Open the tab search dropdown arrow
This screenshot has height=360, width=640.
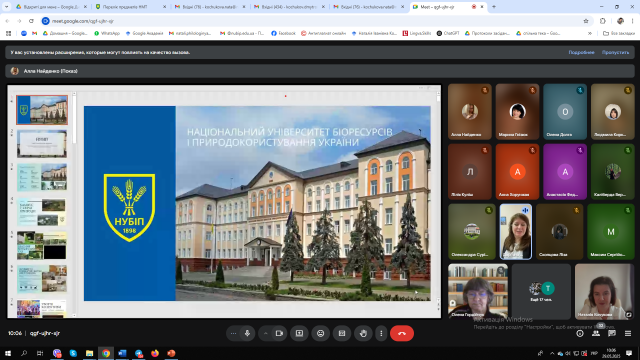[6, 7]
